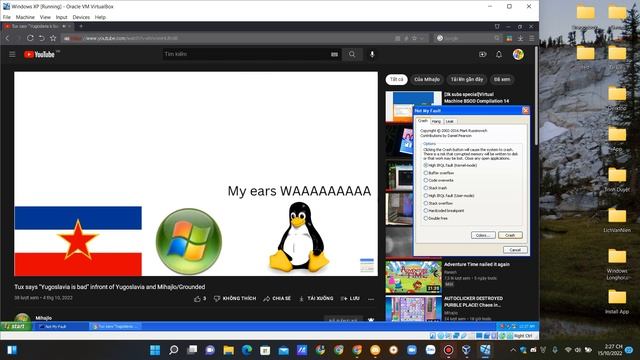
Task: Open the new tab plus in guest browser
Action: [81, 26]
